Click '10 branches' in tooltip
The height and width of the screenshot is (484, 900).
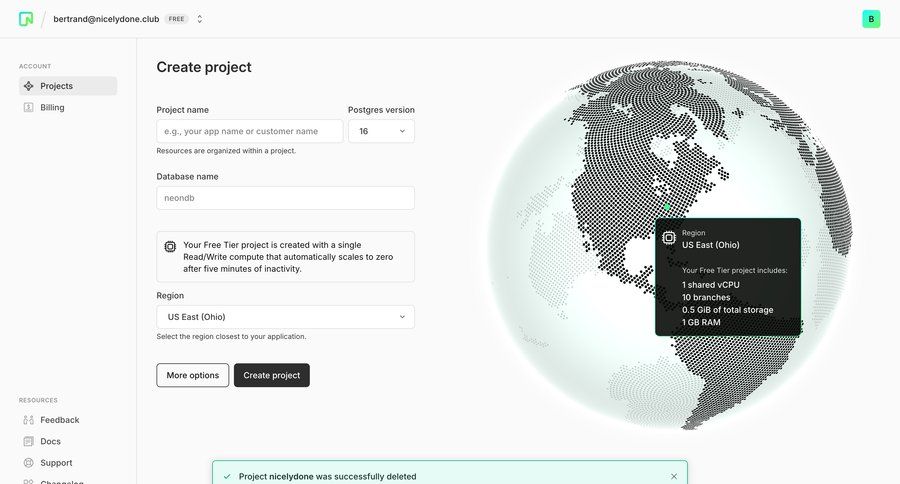(x=706, y=297)
